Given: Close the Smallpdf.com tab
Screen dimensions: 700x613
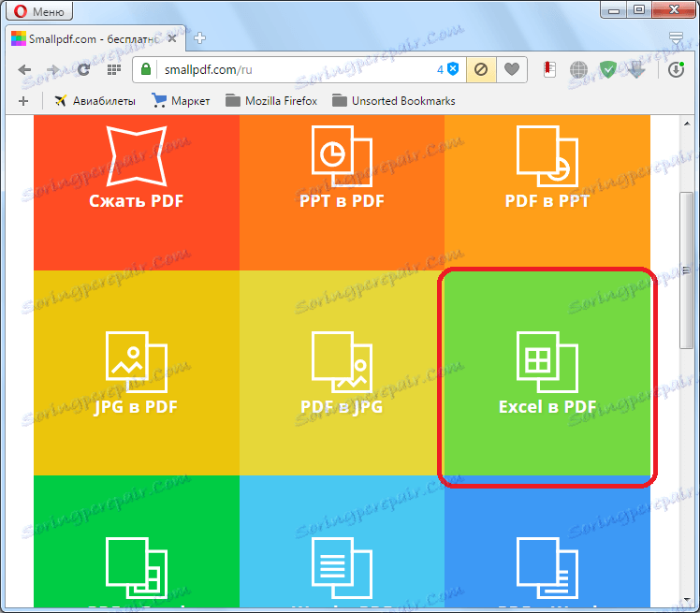Looking at the screenshot, I should pyautogui.click(x=172, y=39).
